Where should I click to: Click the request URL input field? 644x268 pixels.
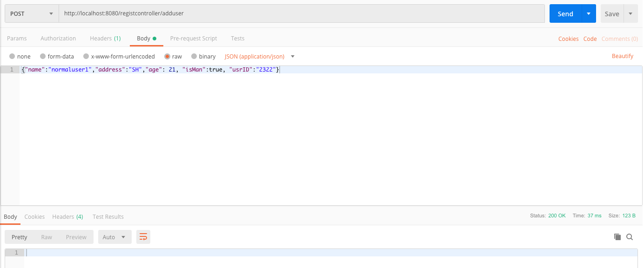click(x=302, y=13)
